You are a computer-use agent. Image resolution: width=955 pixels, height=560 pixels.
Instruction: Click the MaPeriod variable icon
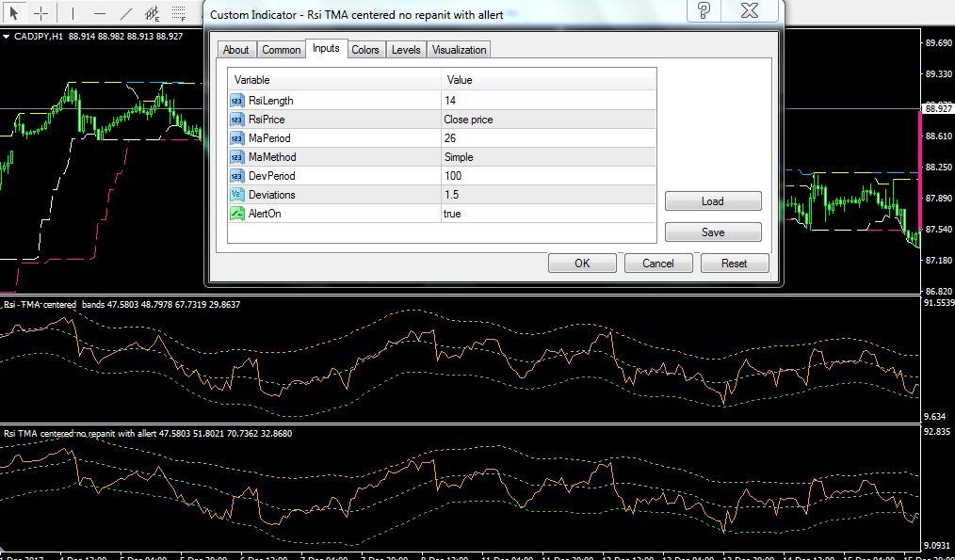coord(237,138)
